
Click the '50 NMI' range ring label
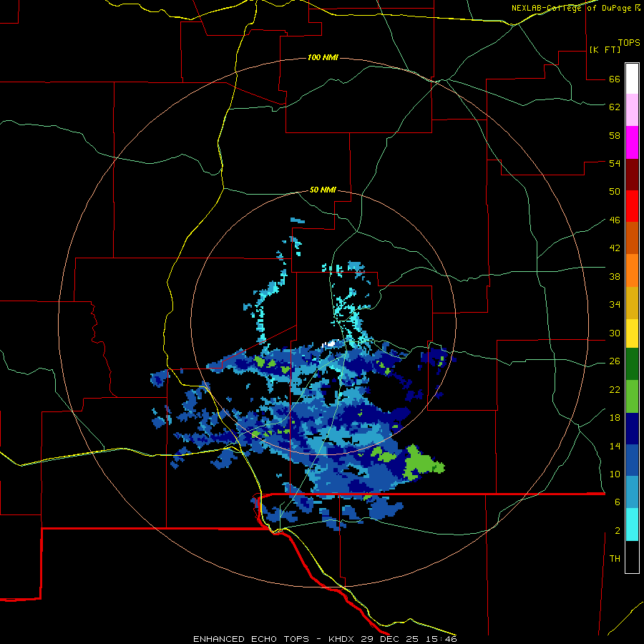(x=323, y=190)
